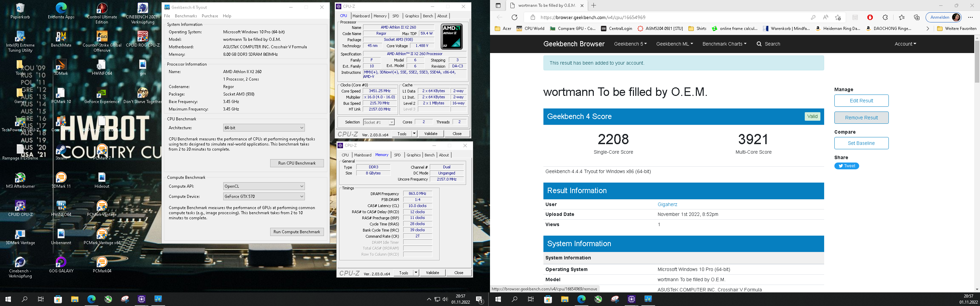Click the Tweet share button
This screenshot has width=980, height=306.
(847, 166)
